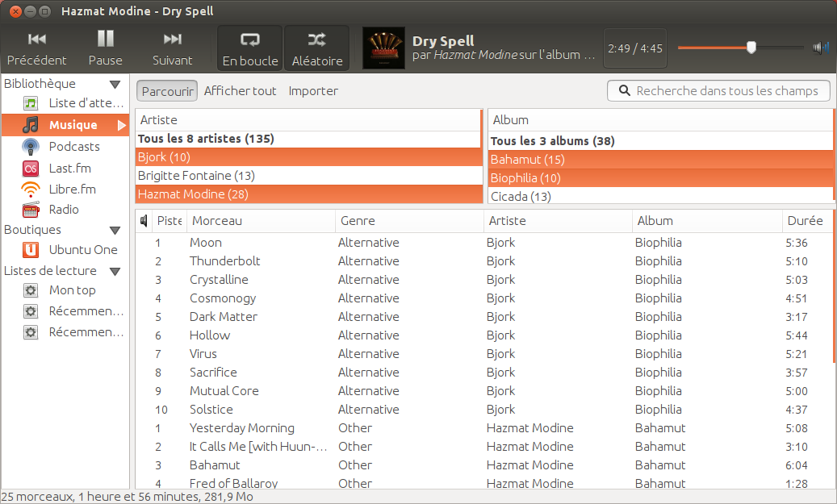Screen dimensions: 837x504
Task: Sort by Album track list column
Action: (x=707, y=221)
